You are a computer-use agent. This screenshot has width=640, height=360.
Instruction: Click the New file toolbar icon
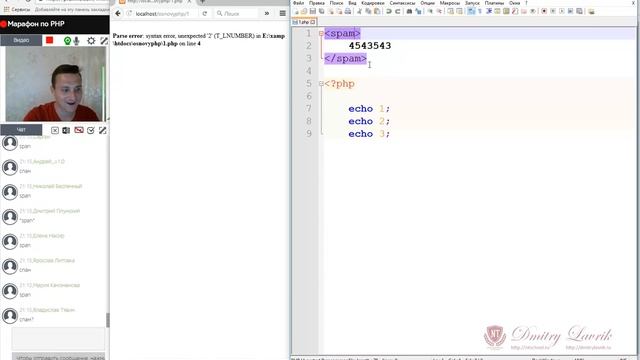pos(296,11)
